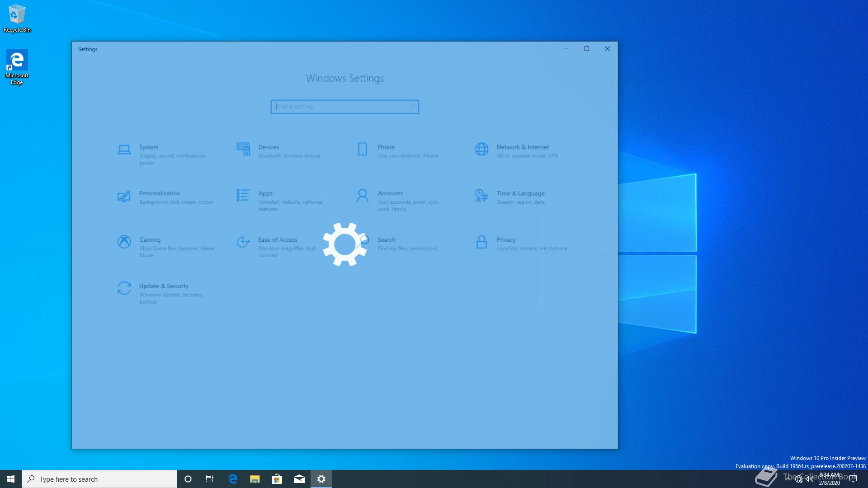The height and width of the screenshot is (488, 868).
Task: Open the Phone settings label
Action: click(x=386, y=147)
